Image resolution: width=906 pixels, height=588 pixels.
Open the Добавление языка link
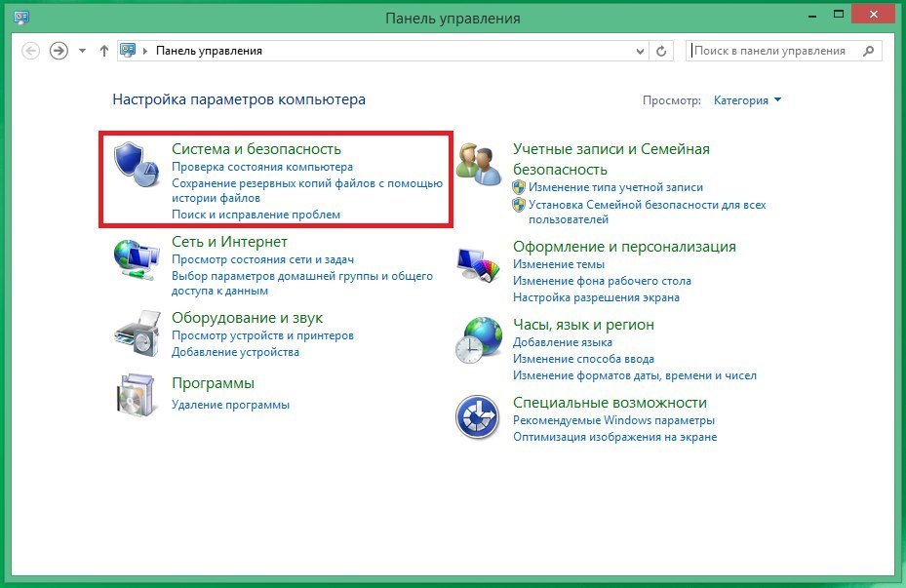tap(562, 342)
